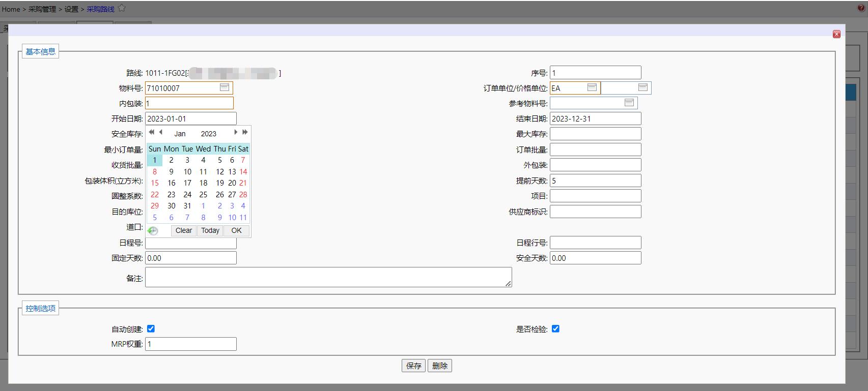Screen dimensions: 868x391
Task: Select Saturday January 14 in calendar
Action: (243, 171)
